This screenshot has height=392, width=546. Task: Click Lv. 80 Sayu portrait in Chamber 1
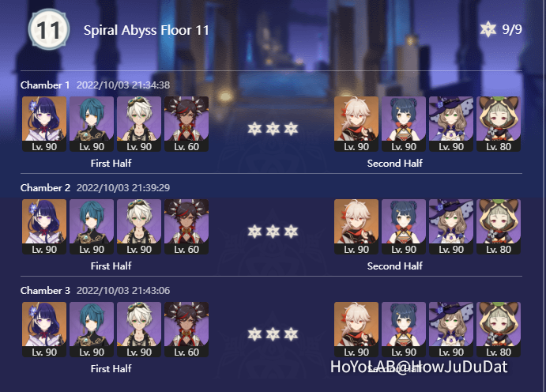click(499, 124)
